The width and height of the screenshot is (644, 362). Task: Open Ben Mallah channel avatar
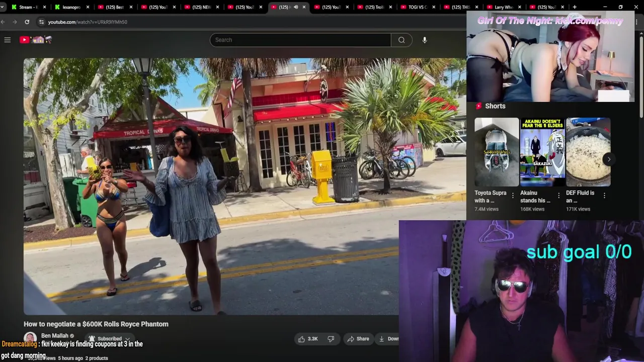pos(30,339)
